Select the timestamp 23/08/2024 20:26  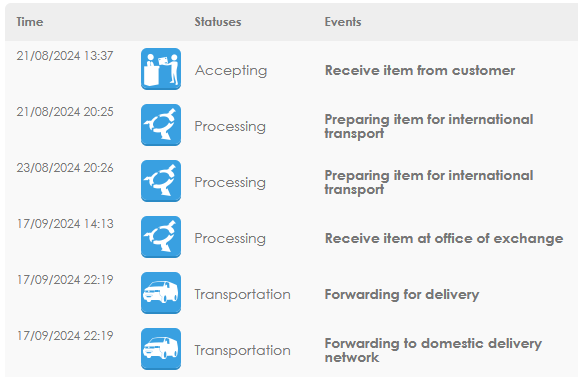click(65, 168)
